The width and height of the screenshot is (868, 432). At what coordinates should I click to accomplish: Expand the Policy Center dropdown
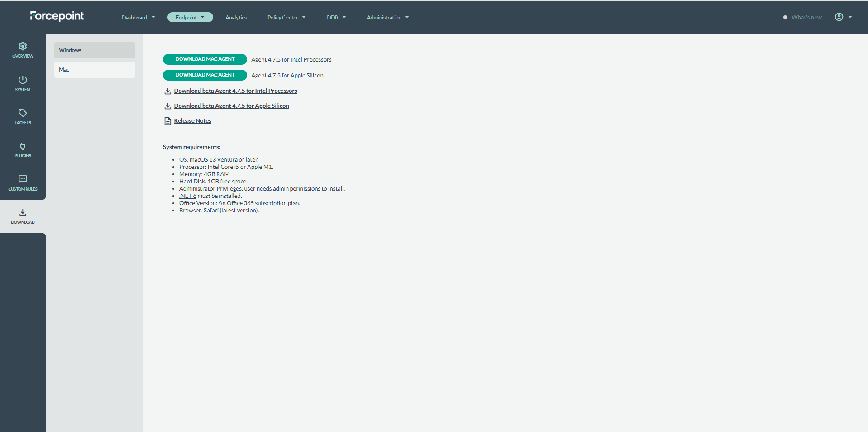pos(286,17)
